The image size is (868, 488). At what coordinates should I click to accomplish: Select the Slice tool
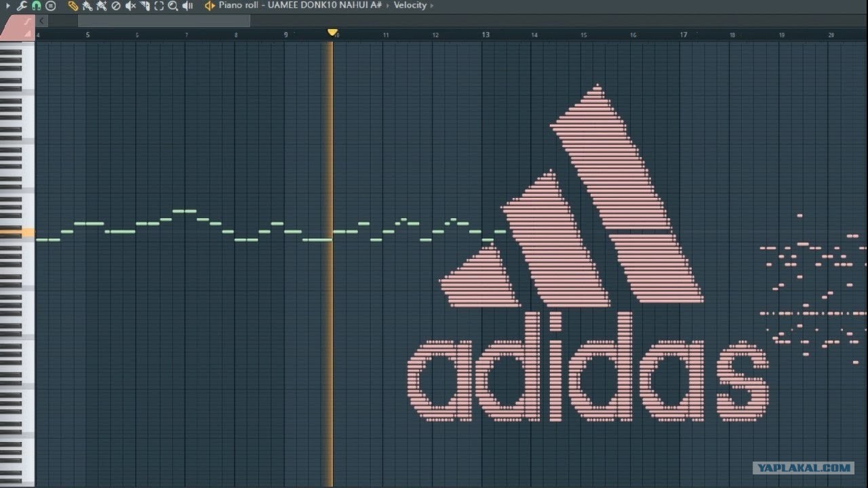click(144, 6)
